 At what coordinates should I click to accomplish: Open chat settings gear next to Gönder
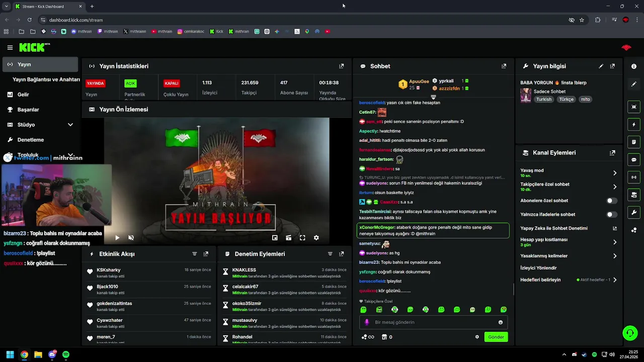(x=477, y=337)
